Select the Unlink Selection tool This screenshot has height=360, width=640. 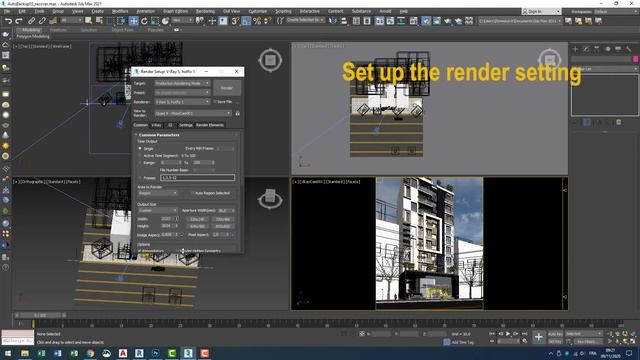(42, 21)
